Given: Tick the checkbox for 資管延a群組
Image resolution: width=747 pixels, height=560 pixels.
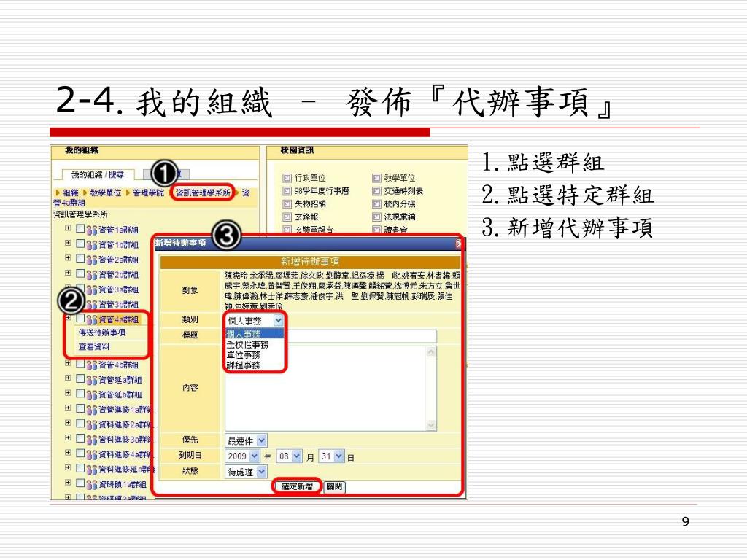Looking at the screenshot, I should (x=80, y=379).
